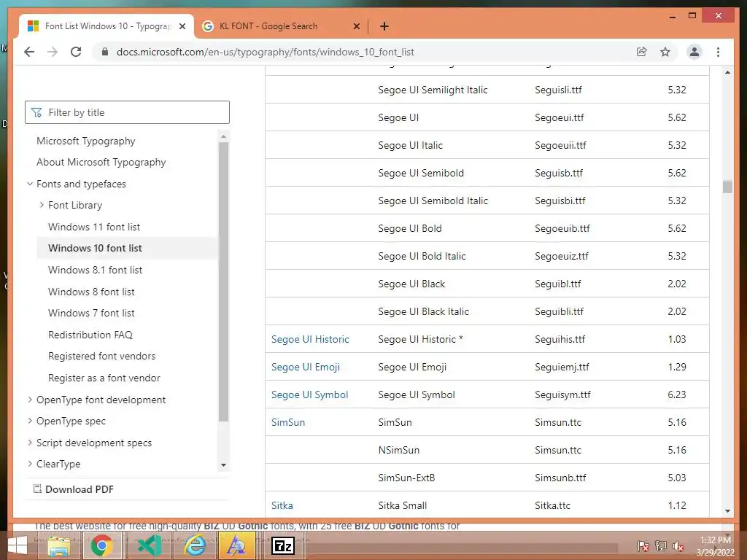Open Register as a font vendor

104,378
